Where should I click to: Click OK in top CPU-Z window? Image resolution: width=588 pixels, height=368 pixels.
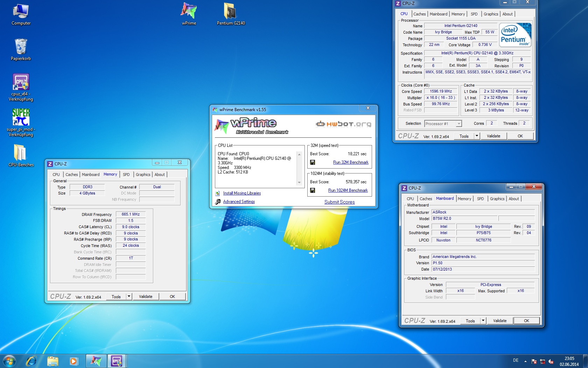click(x=520, y=136)
